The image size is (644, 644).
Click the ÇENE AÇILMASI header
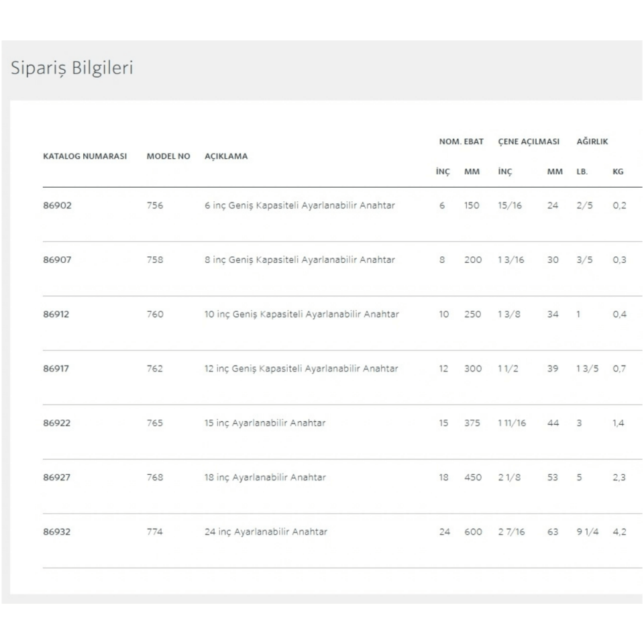[x=529, y=142]
